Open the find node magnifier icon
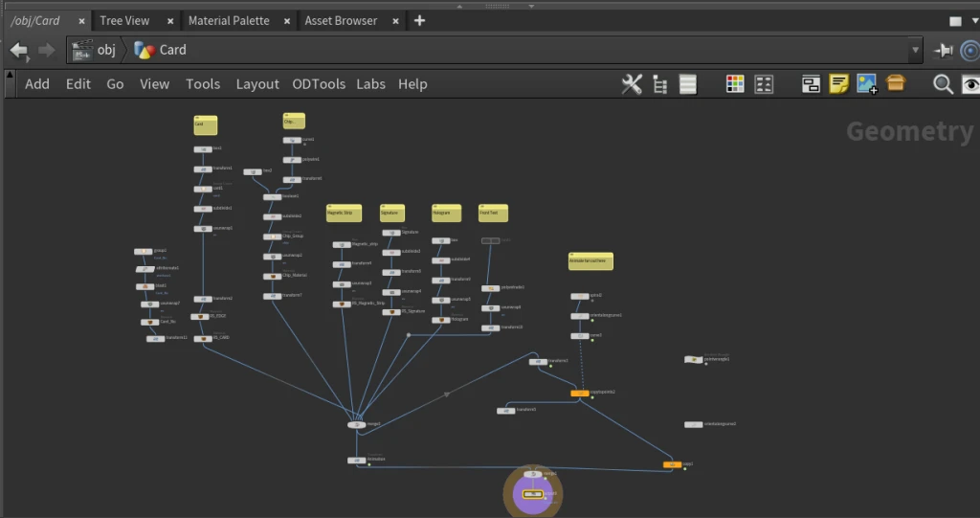 (x=943, y=84)
